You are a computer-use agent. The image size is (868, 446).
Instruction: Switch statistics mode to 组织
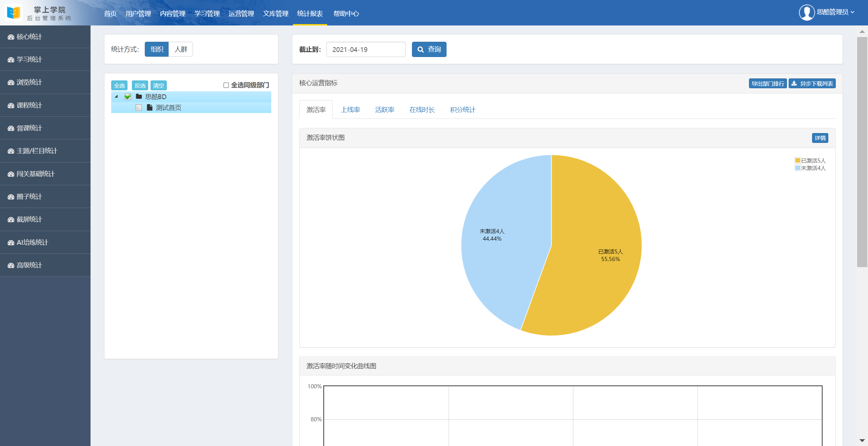157,49
